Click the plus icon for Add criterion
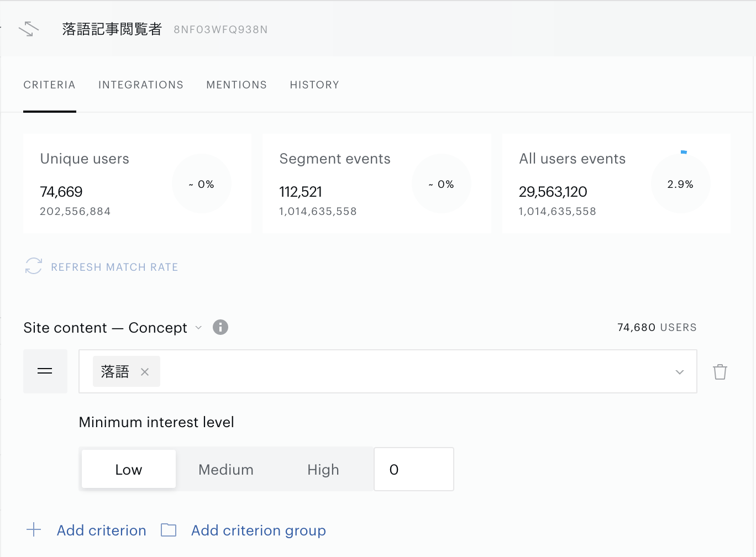The height and width of the screenshot is (557, 756). click(x=34, y=529)
